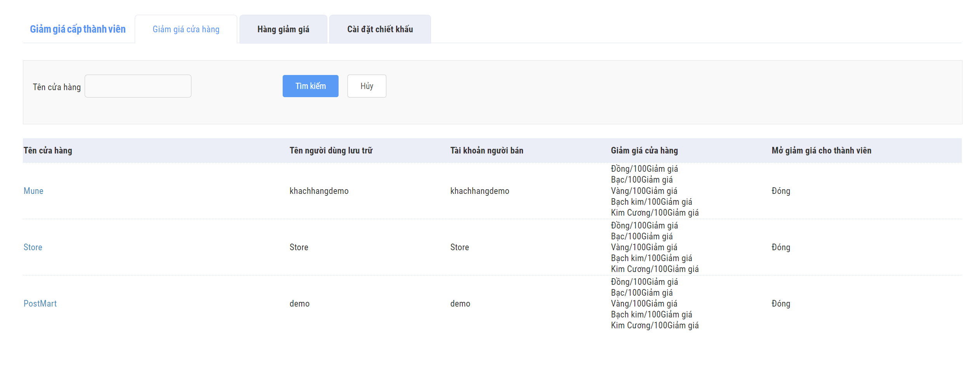Click the 'Tên người dùng lưu trữ' column header

331,151
